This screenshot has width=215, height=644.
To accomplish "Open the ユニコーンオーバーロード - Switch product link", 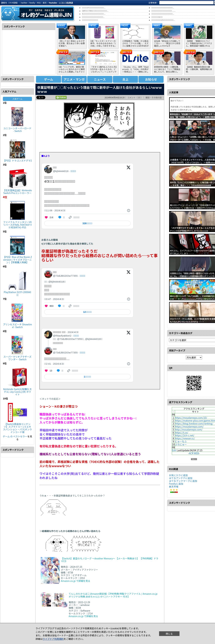I will [x=17, y=130].
